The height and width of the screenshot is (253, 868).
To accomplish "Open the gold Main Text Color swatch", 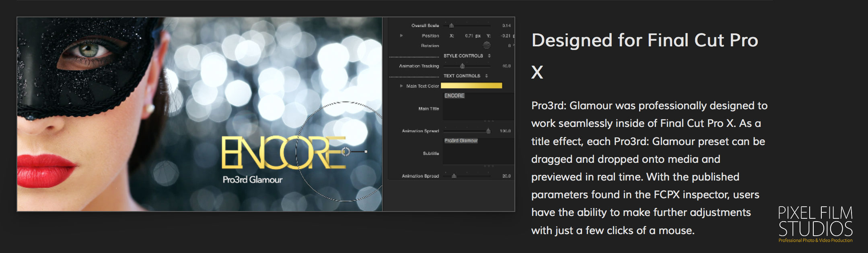I will click(471, 85).
